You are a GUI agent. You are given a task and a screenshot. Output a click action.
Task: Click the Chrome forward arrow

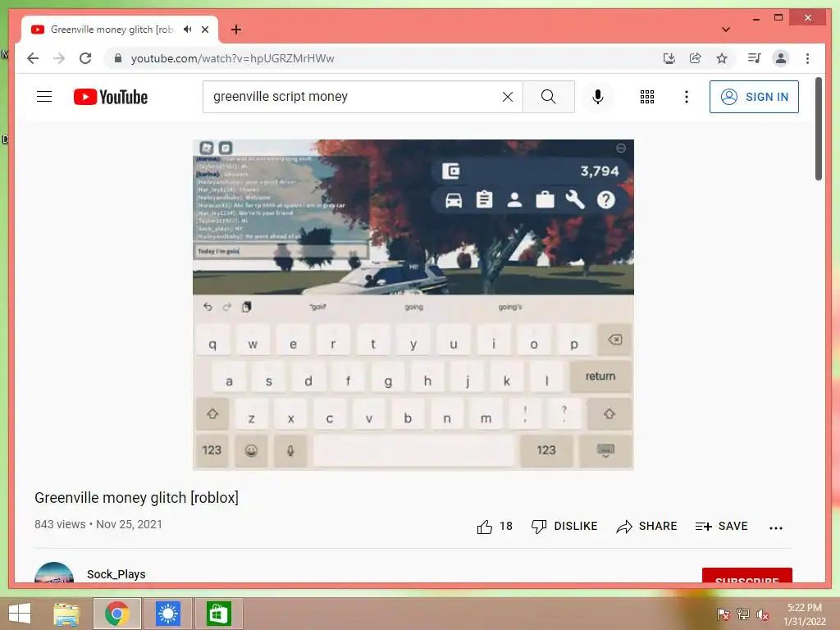pos(59,58)
